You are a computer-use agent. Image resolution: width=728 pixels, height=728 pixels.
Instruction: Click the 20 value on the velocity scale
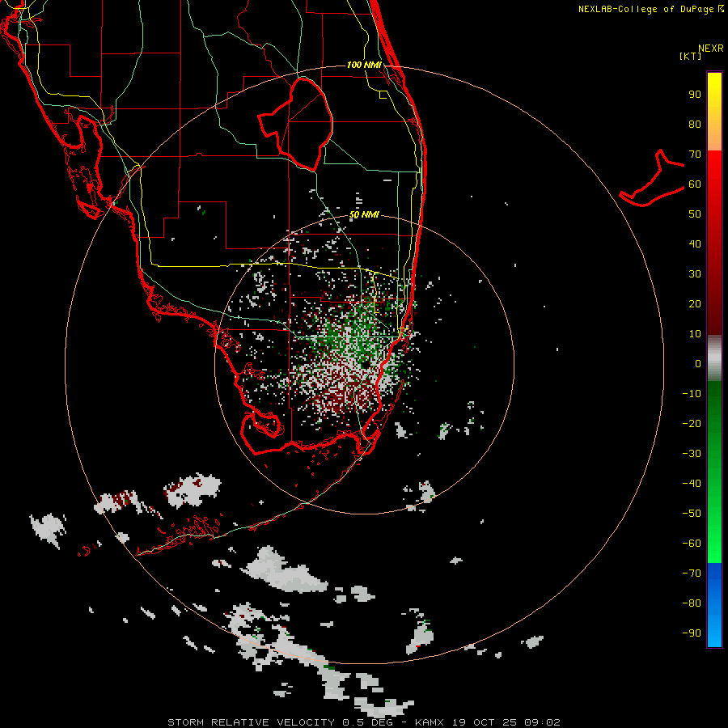point(695,303)
